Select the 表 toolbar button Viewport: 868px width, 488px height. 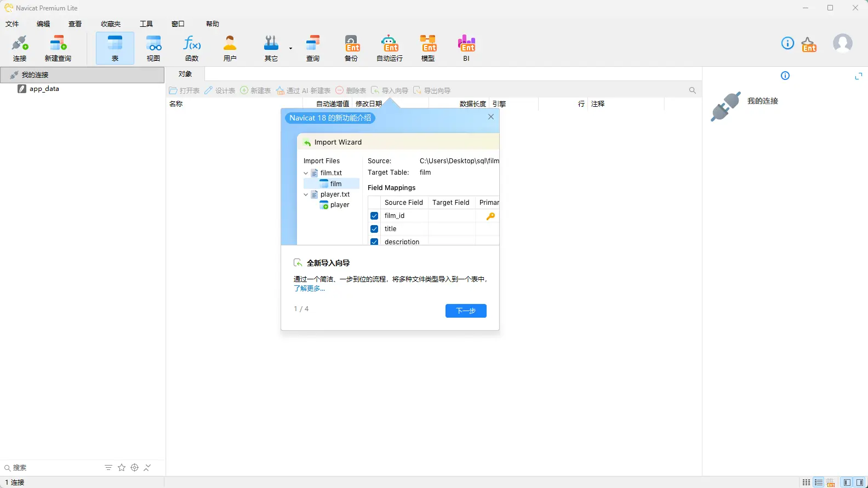[115, 48]
